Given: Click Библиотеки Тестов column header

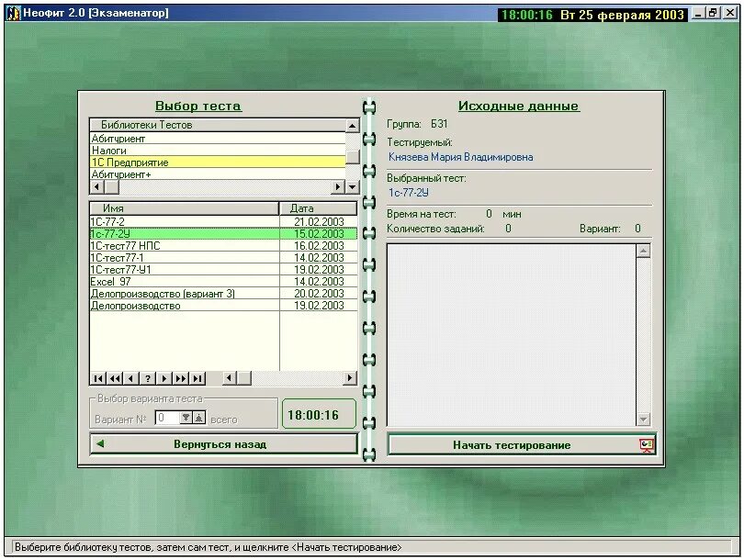Looking at the screenshot, I should coord(218,125).
